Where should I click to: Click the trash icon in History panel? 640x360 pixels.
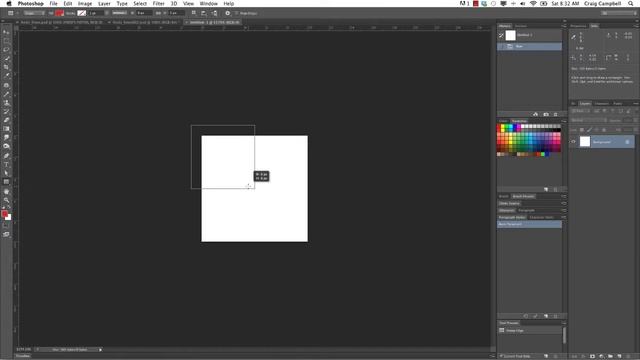[556, 114]
